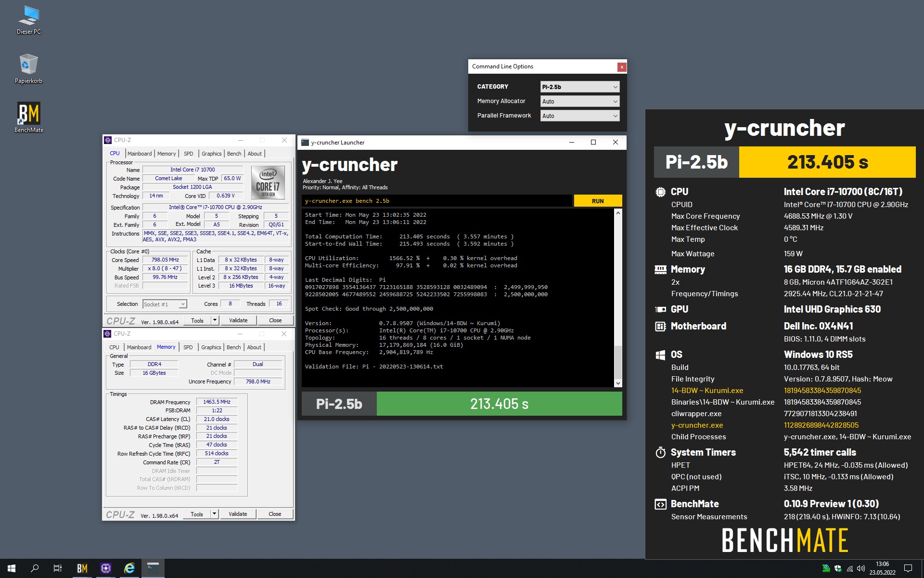Click the yellow 14-BDW ~ Kurumi.exe entry

coord(707,391)
